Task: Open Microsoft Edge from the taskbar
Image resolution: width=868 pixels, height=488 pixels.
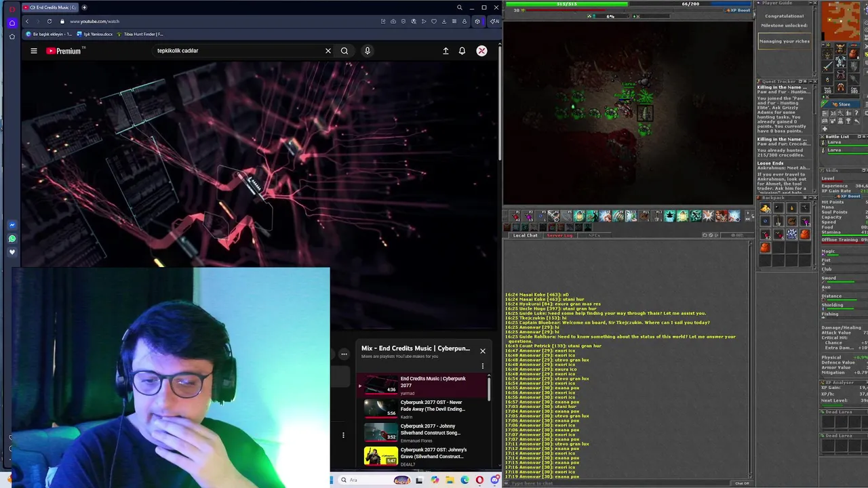Action: pos(465,480)
